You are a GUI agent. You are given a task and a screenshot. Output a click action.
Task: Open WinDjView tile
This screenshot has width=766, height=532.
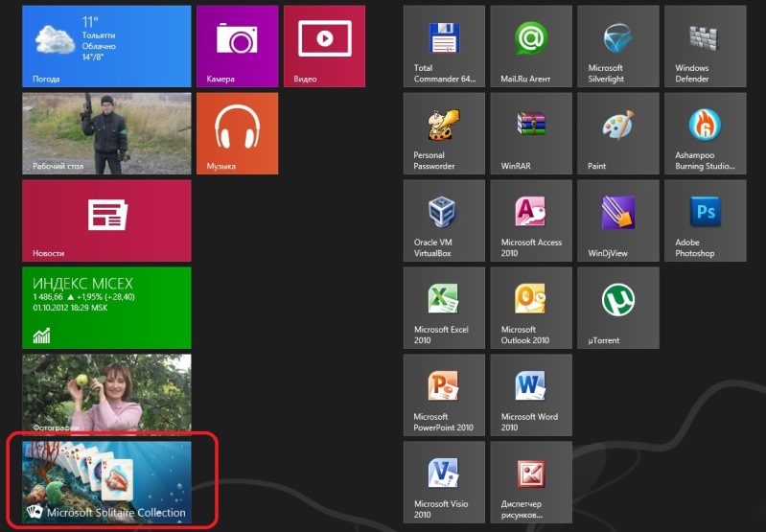[617, 220]
